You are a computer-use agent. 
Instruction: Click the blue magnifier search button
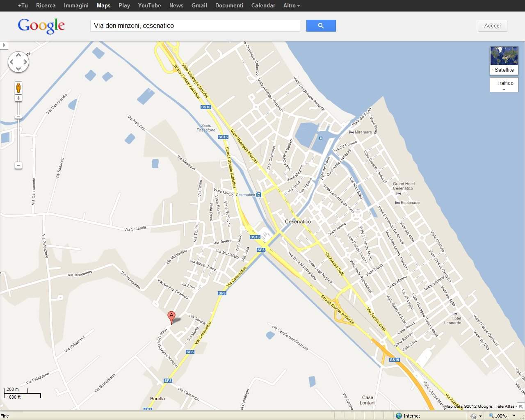point(321,25)
